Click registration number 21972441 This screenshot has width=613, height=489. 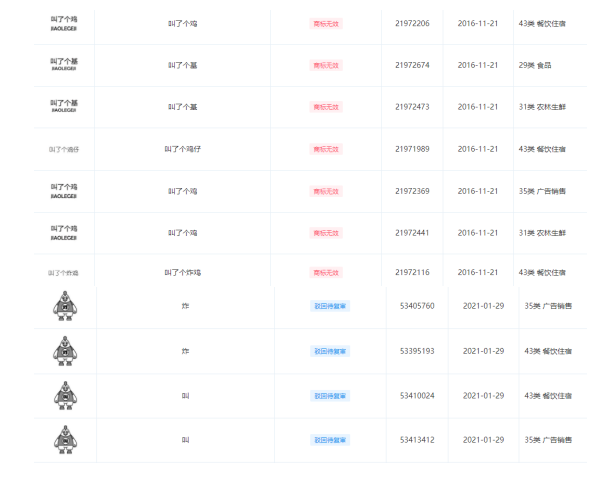pyautogui.click(x=412, y=232)
